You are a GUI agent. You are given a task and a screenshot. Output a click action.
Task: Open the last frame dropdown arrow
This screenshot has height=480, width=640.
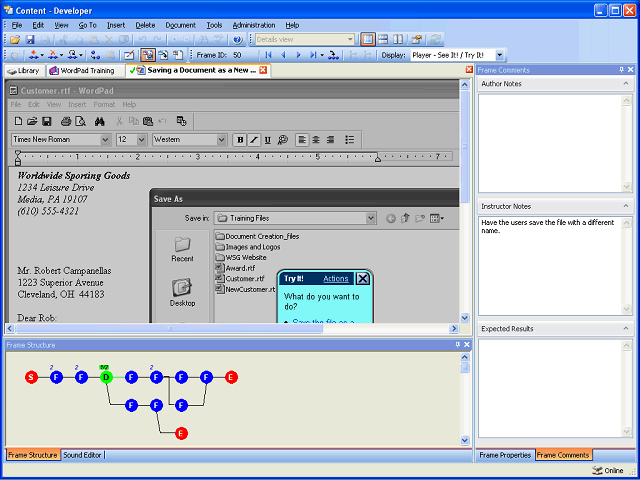tap(322, 55)
